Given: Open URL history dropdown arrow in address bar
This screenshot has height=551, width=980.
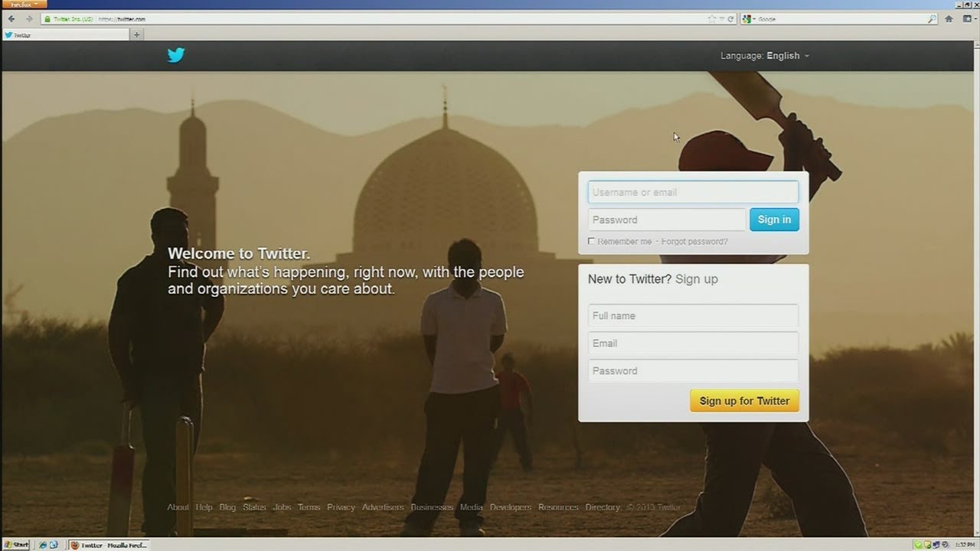Looking at the screenshot, I should (721, 19).
